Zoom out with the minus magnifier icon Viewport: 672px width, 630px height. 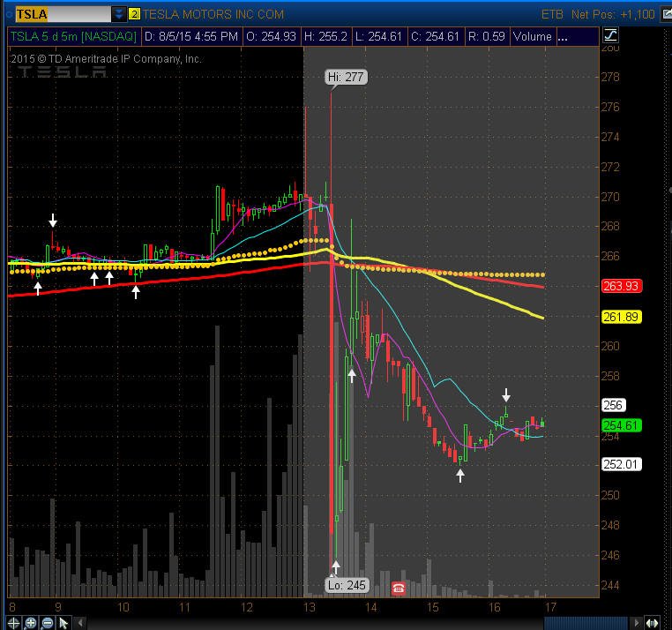point(47,623)
